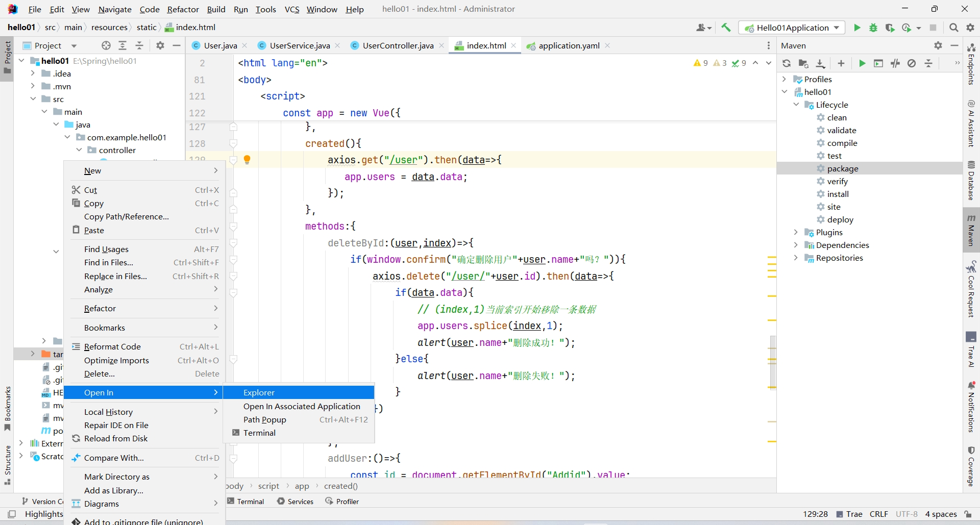This screenshot has height=525, width=980.
Task: Click the Maven Download Sources icon
Action: tap(820, 63)
